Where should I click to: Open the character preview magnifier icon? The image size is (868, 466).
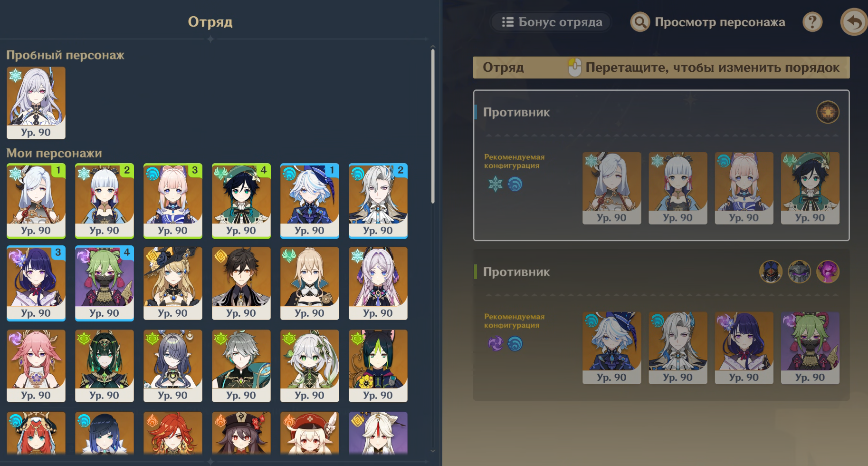[x=640, y=22]
